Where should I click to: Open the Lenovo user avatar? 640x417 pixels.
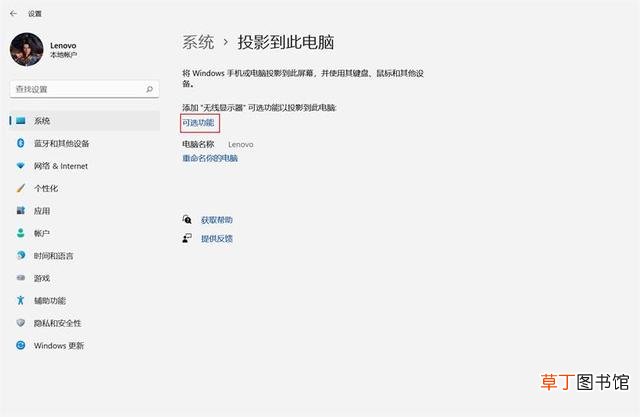pyautogui.click(x=27, y=49)
